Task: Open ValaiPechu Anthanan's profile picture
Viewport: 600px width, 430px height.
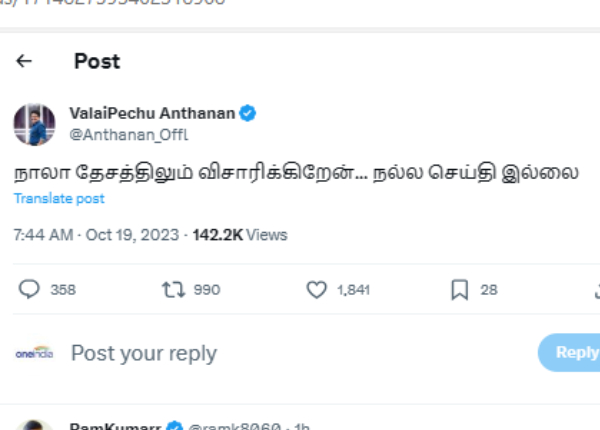Action: point(34,124)
